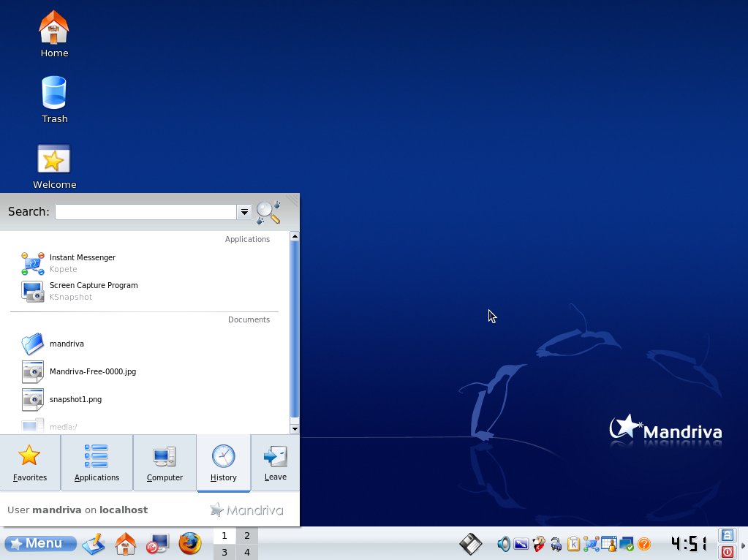This screenshot has width=748, height=560.
Task: Launch Firefox from the panel
Action: (190, 544)
